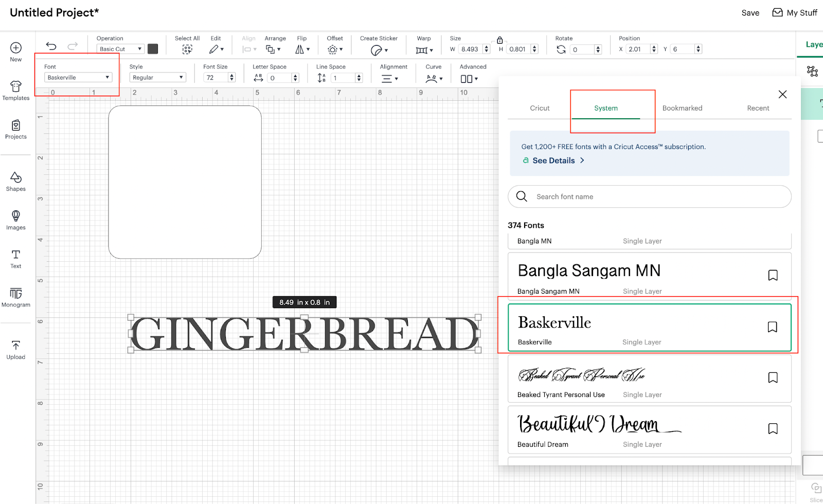The image size is (823, 504).
Task: Switch to the Recent fonts tab
Action: (758, 108)
